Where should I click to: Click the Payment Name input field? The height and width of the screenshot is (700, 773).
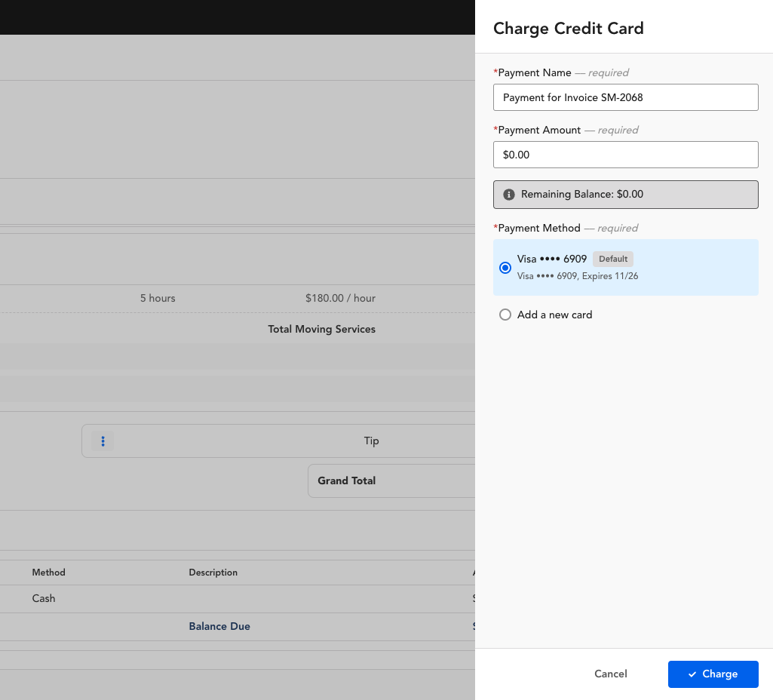(626, 97)
